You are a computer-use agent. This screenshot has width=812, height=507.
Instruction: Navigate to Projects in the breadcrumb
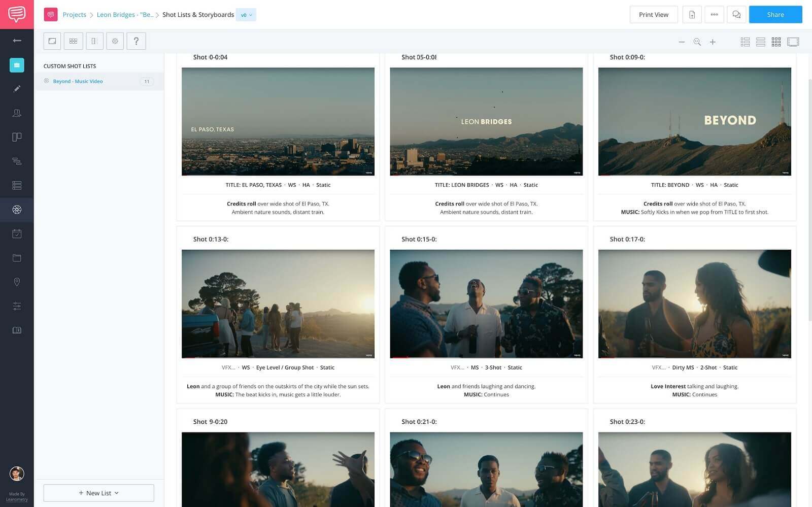tap(74, 15)
